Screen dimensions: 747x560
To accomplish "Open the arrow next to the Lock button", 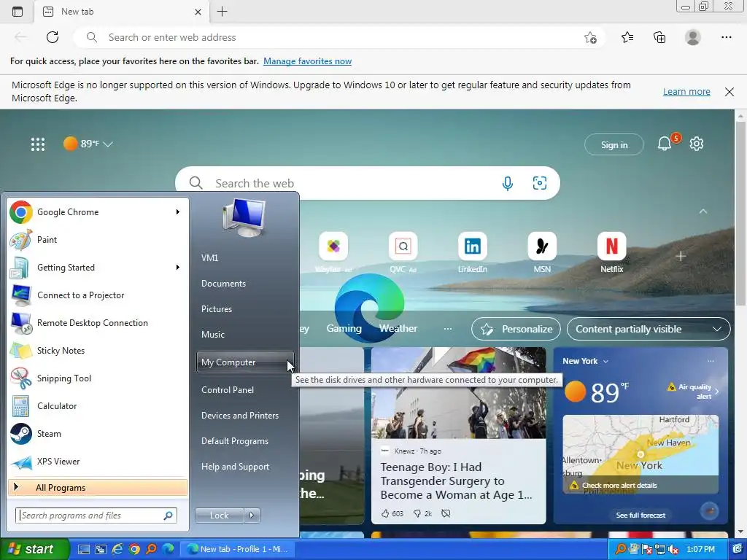I will point(252,516).
